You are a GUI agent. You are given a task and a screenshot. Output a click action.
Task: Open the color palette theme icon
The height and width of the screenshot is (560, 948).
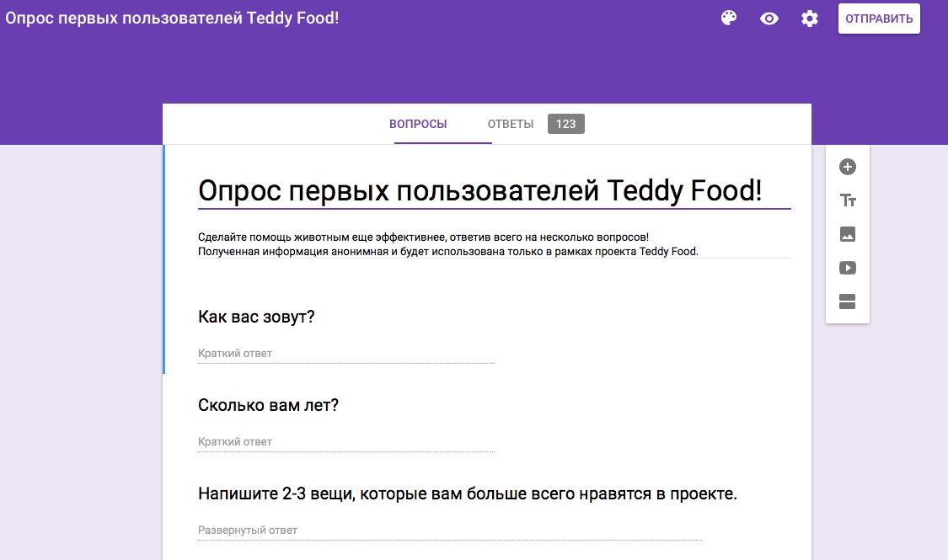(729, 19)
